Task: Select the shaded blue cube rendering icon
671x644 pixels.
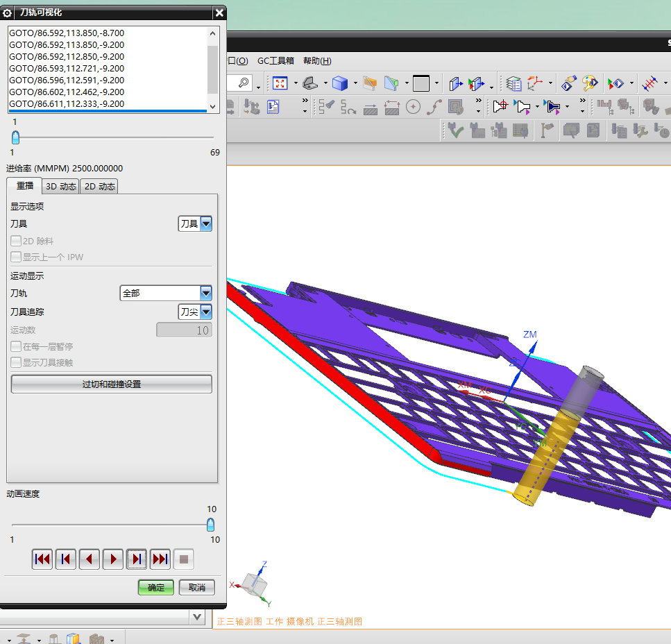Action: pos(340,83)
